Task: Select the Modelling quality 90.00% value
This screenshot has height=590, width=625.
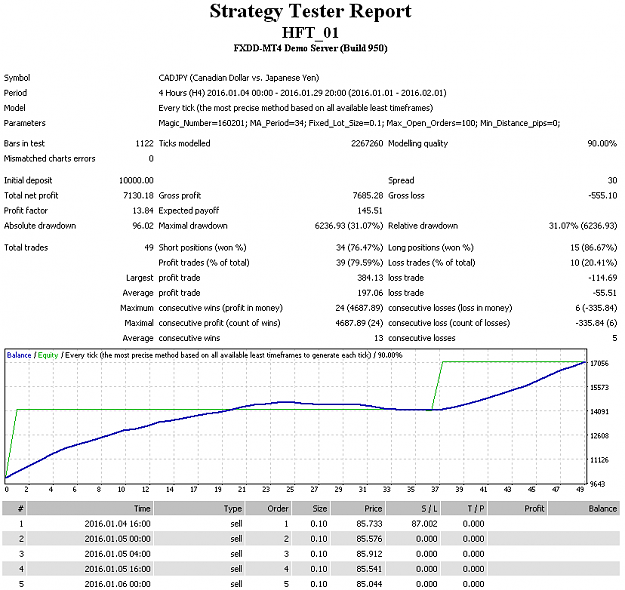Action: click(x=602, y=144)
